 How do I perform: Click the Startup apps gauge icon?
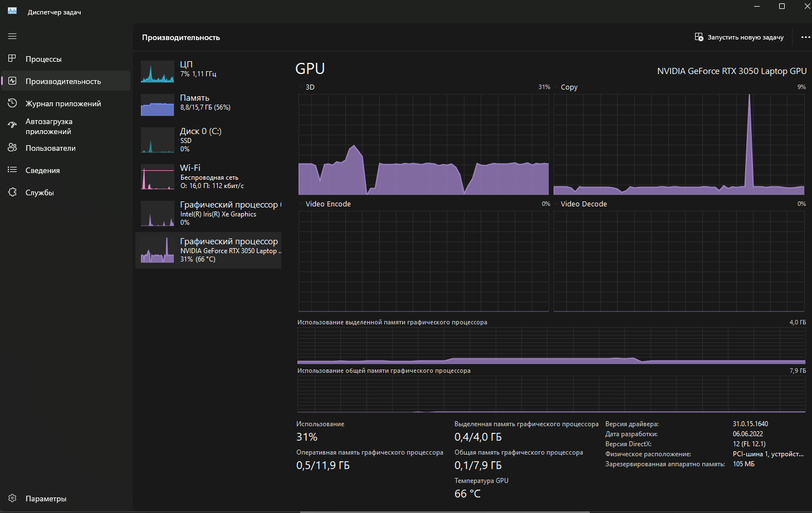click(12, 125)
